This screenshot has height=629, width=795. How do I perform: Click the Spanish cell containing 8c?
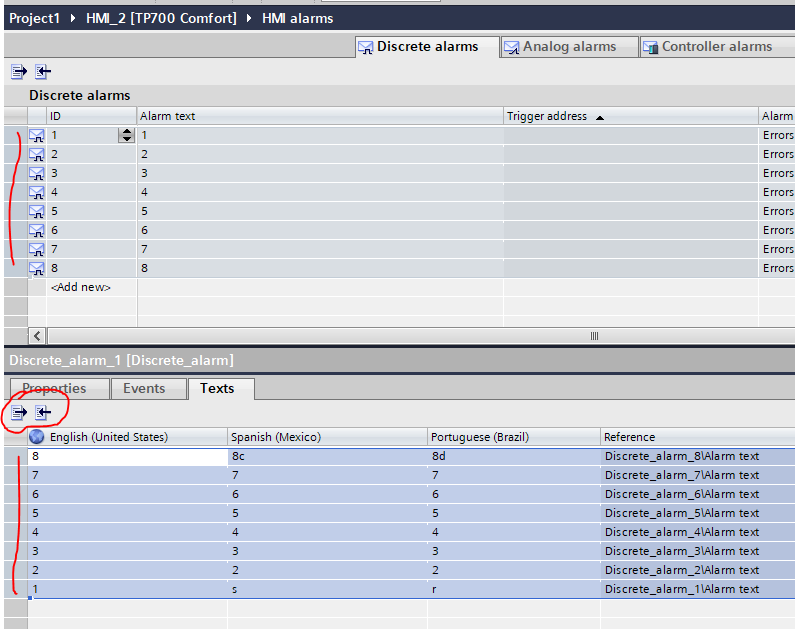[327, 456]
